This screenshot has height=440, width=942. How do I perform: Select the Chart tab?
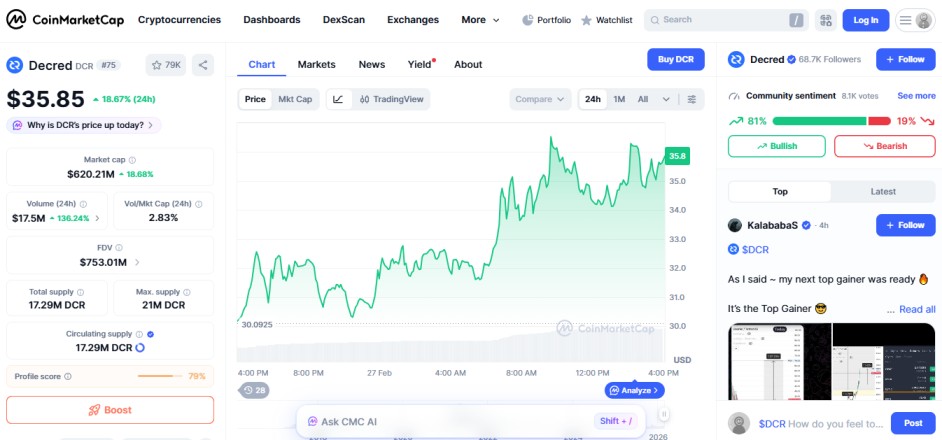point(261,64)
